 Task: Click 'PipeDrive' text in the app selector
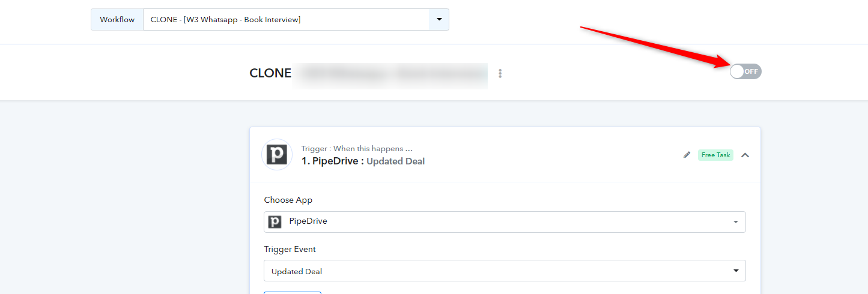click(x=308, y=221)
